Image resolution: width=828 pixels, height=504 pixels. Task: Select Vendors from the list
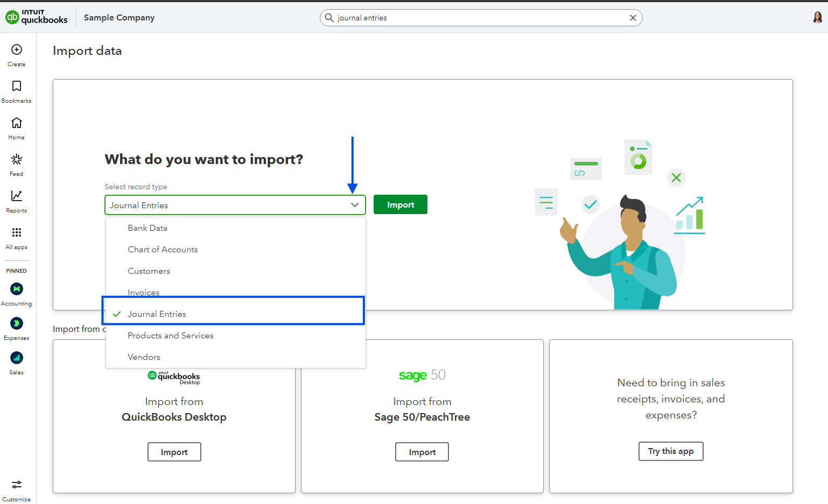pyautogui.click(x=236, y=357)
